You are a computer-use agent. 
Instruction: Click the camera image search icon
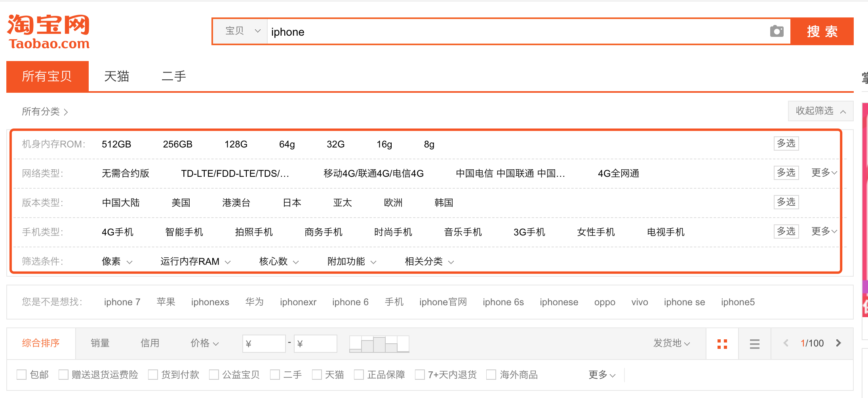[777, 31]
